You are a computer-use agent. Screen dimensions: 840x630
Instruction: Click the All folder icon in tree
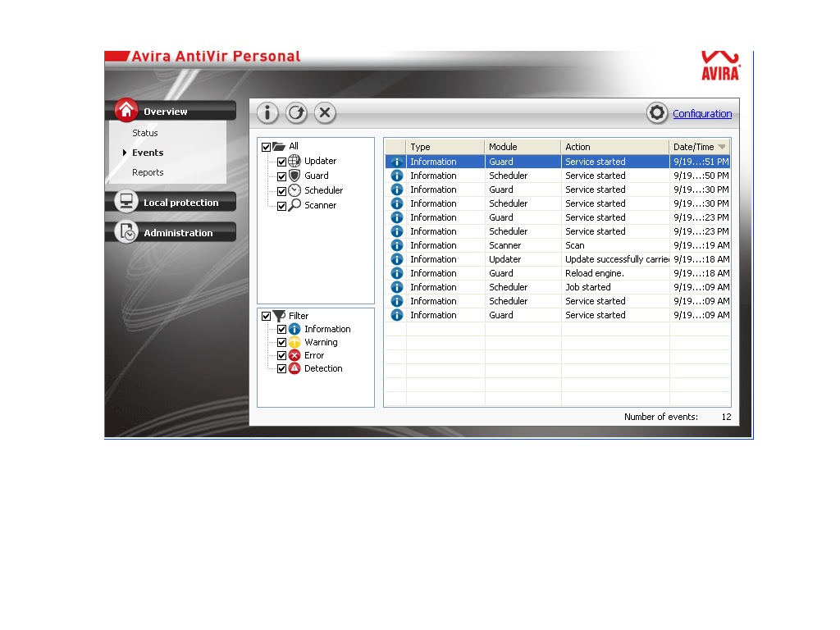(279, 146)
